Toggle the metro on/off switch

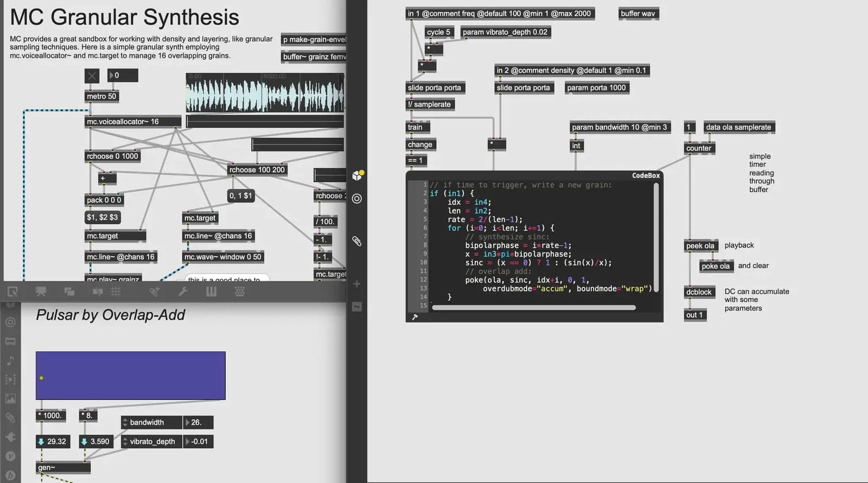click(92, 75)
